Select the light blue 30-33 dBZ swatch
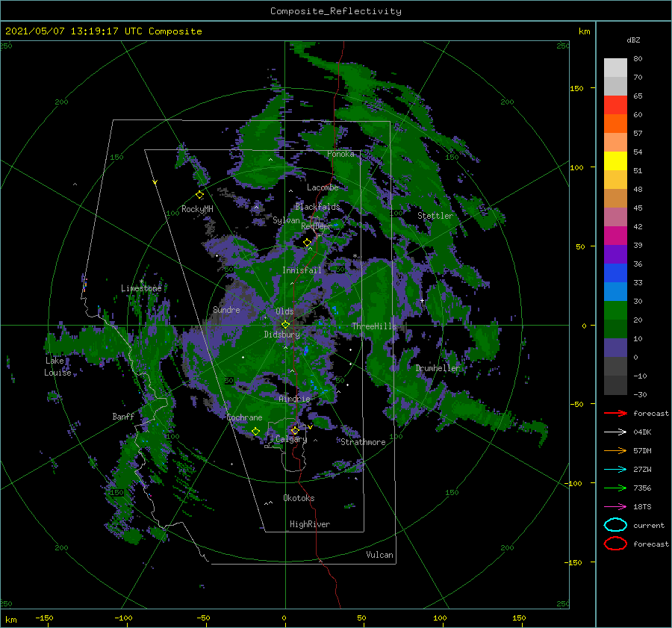 pos(615,291)
